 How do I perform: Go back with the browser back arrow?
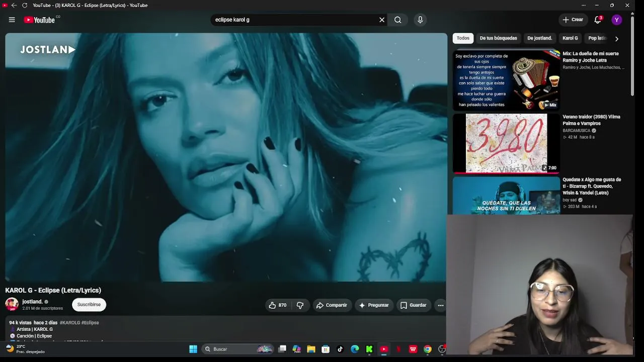(14, 5)
